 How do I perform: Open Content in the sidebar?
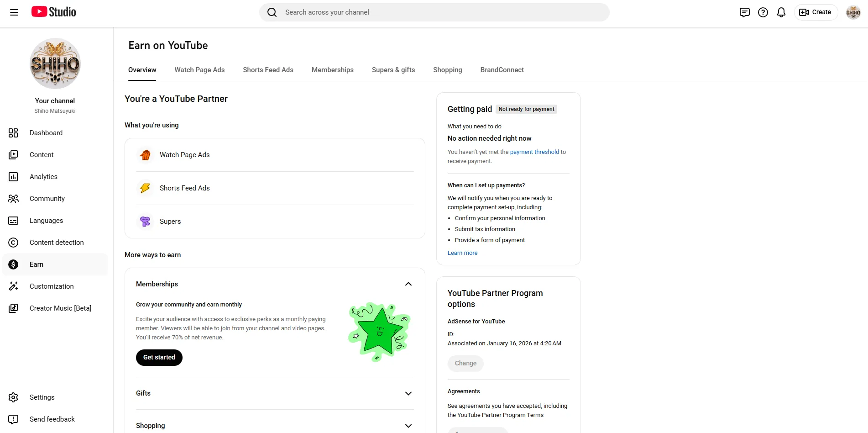point(55,155)
